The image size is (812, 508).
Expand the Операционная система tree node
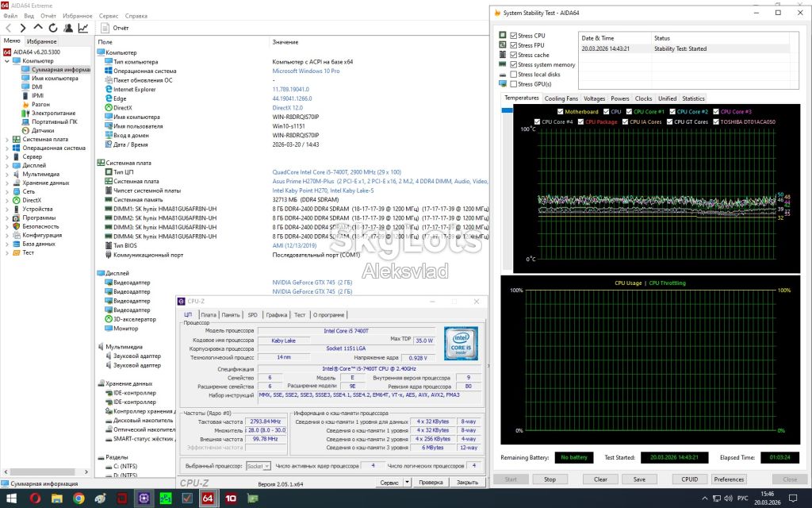[6, 148]
